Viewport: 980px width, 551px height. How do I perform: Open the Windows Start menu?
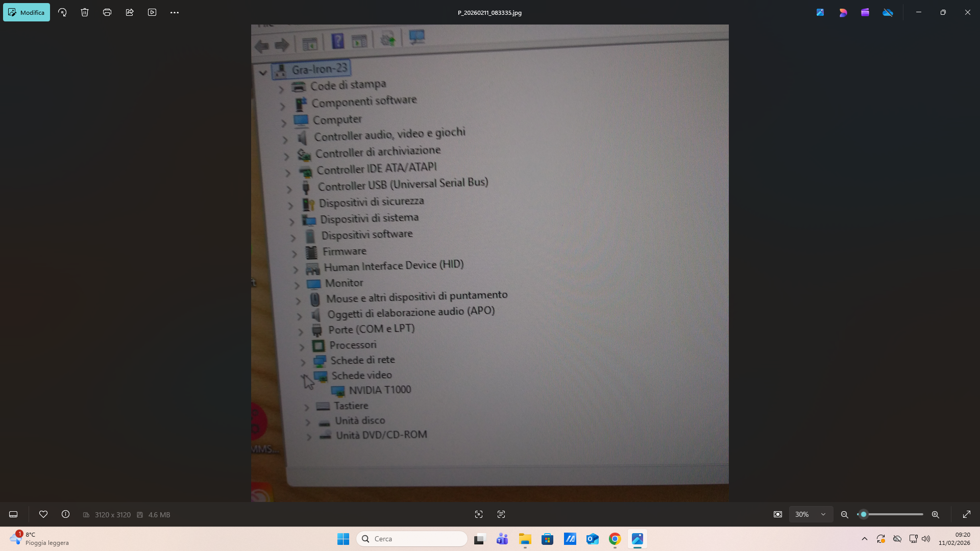pos(343,539)
